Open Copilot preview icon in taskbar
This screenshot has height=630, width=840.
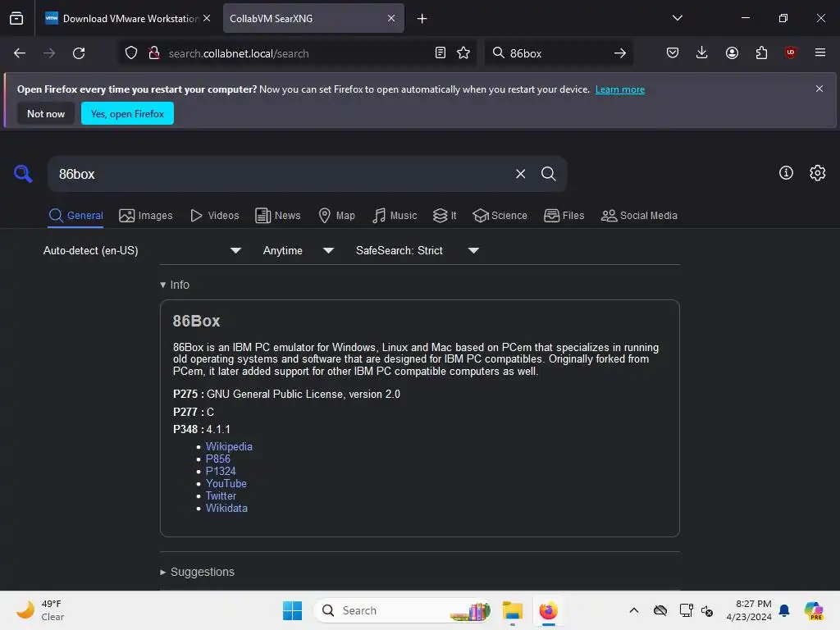tap(813, 610)
